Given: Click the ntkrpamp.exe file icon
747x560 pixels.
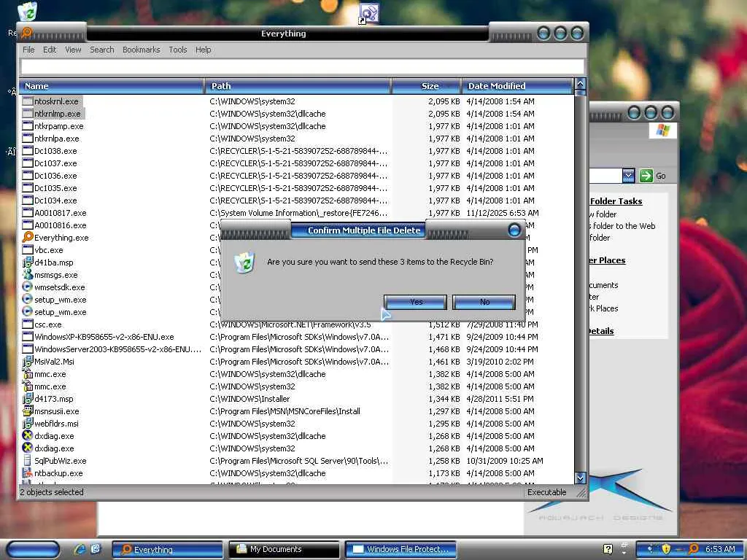Looking at the screenshot, I should click(28, 125).
